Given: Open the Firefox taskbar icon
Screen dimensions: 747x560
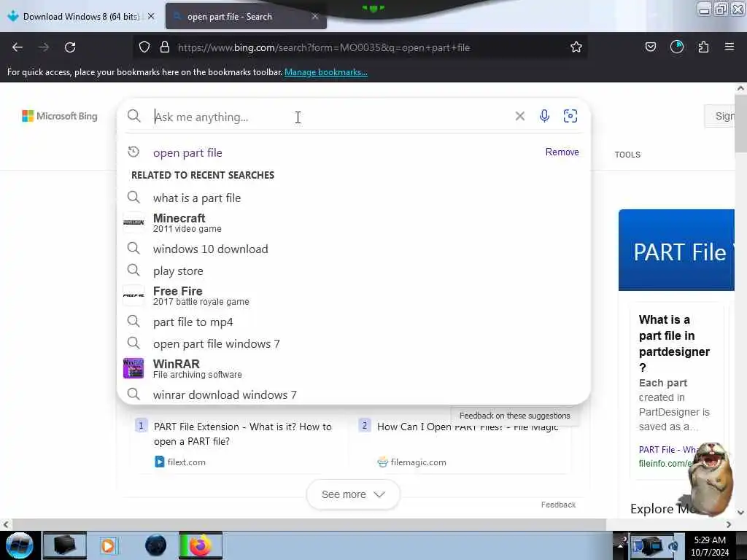Looking at the screenshot, I should tap(201, 545).
